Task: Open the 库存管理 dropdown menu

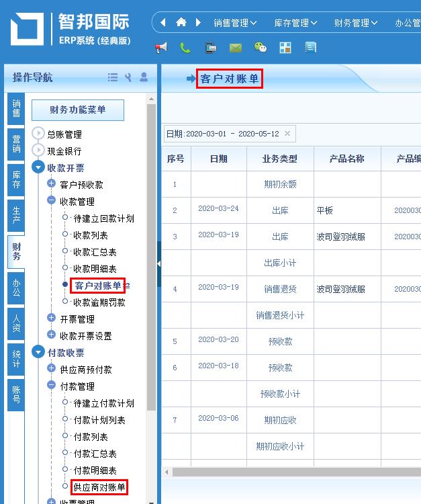Action: 295,23
